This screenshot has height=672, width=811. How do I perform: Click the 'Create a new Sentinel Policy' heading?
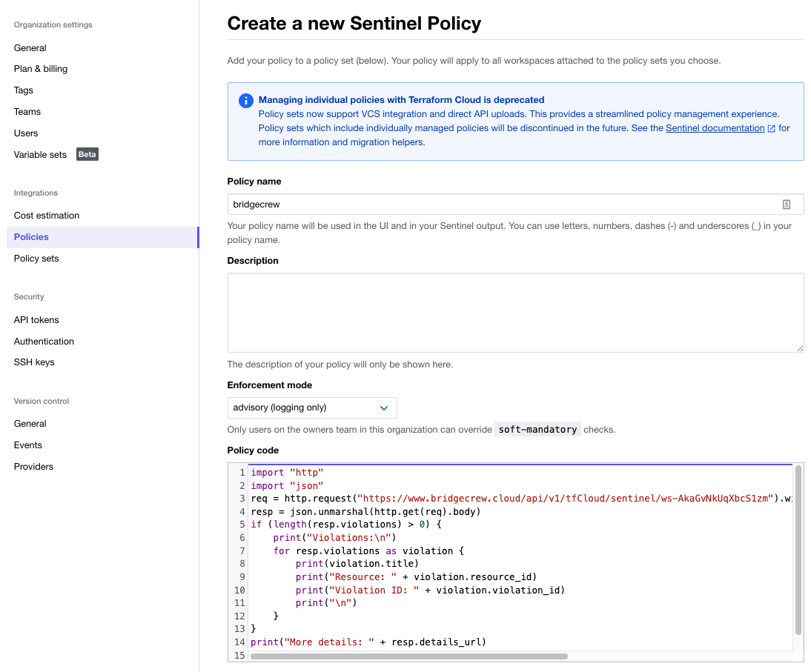pyautogui.click(x=354, y=23)
